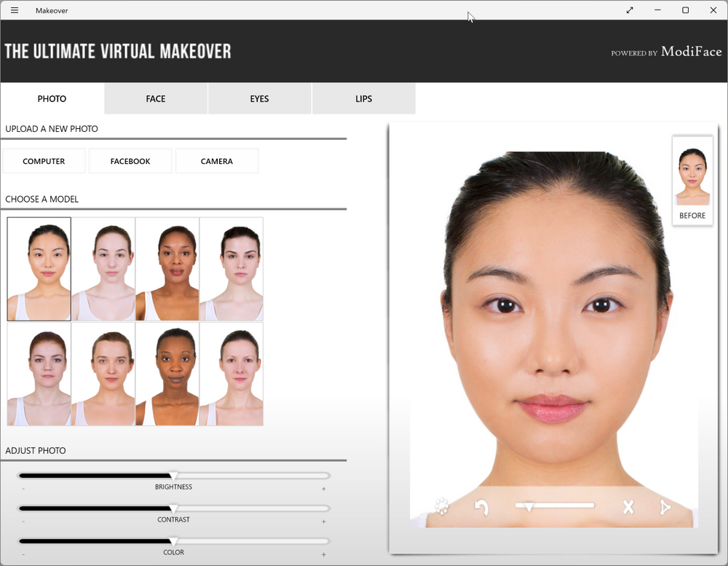Click the X clear icon on photo

[628, 507]
